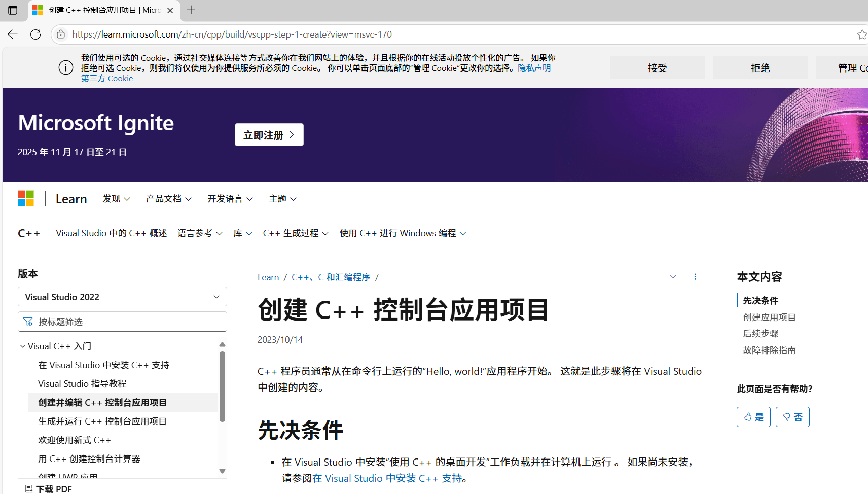Image resolution: width=868 pixels, height=494 pixels.
Task: Open inline link 在 Visual Studio 中安装 C++ 支持
Action: (x=387, y=478)
